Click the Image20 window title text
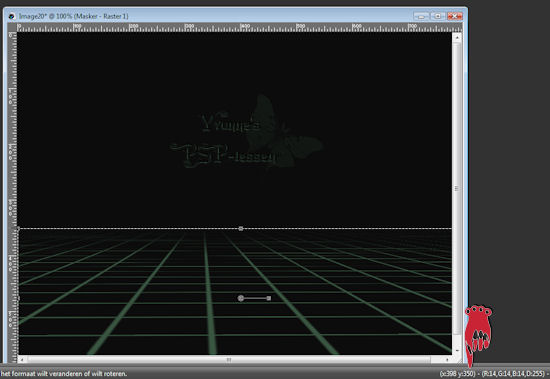Viewport: 550px width, 379px height. (x=74, y=16)
